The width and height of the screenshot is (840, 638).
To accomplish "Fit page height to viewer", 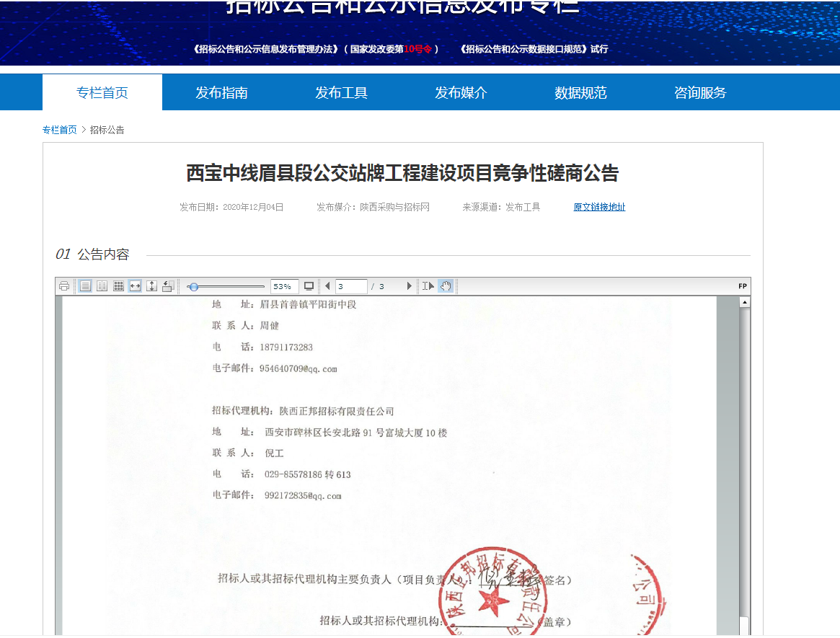I will (151, 286).
